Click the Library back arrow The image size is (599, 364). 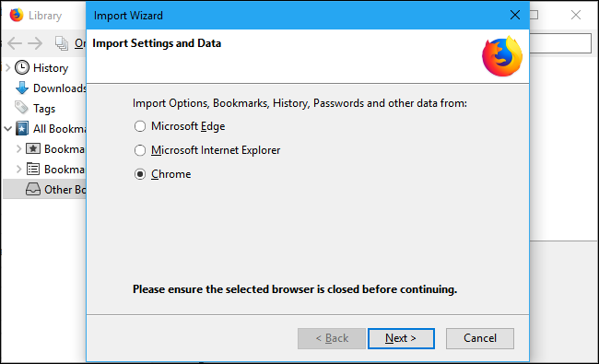[15, 43]
